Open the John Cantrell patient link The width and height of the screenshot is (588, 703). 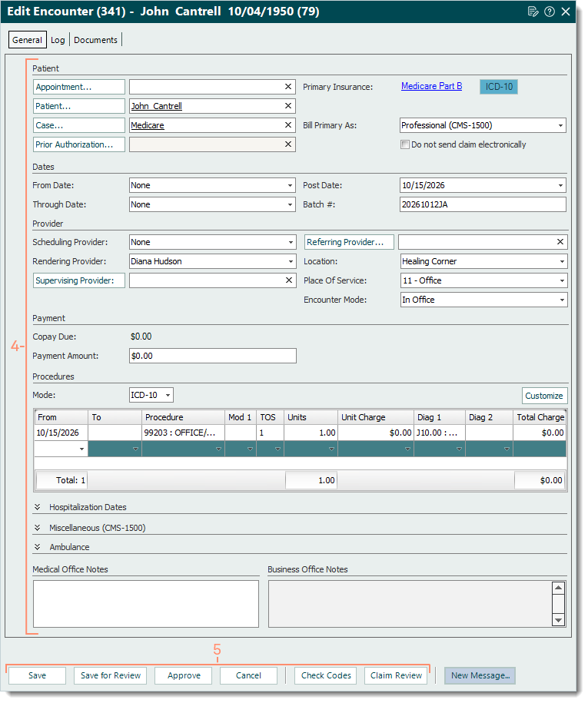(x=156, y=106)
